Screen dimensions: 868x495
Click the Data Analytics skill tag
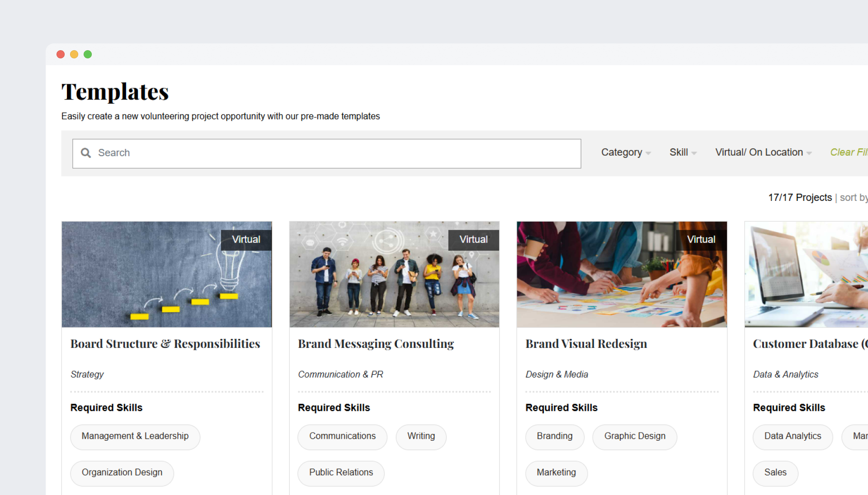[793, 436]
